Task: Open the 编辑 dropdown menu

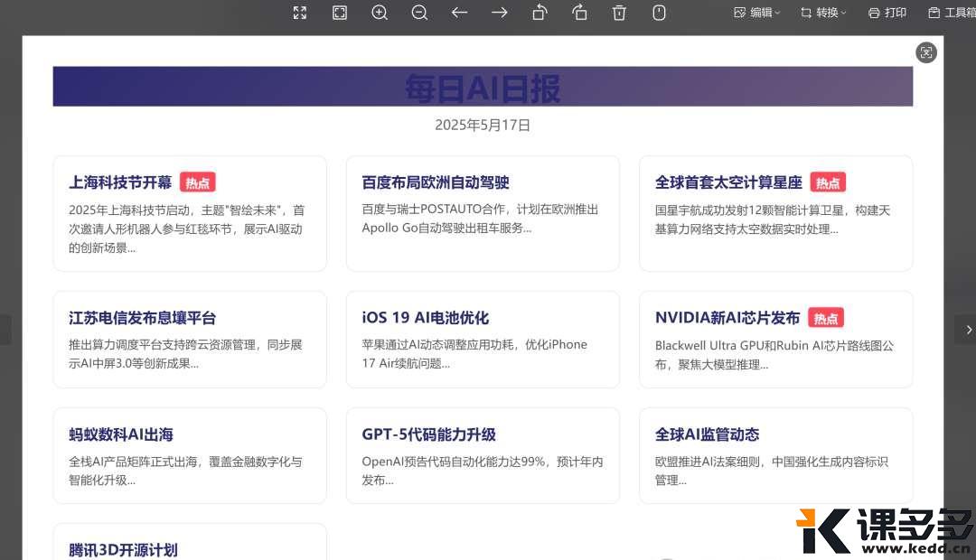Action: point(757,13)
